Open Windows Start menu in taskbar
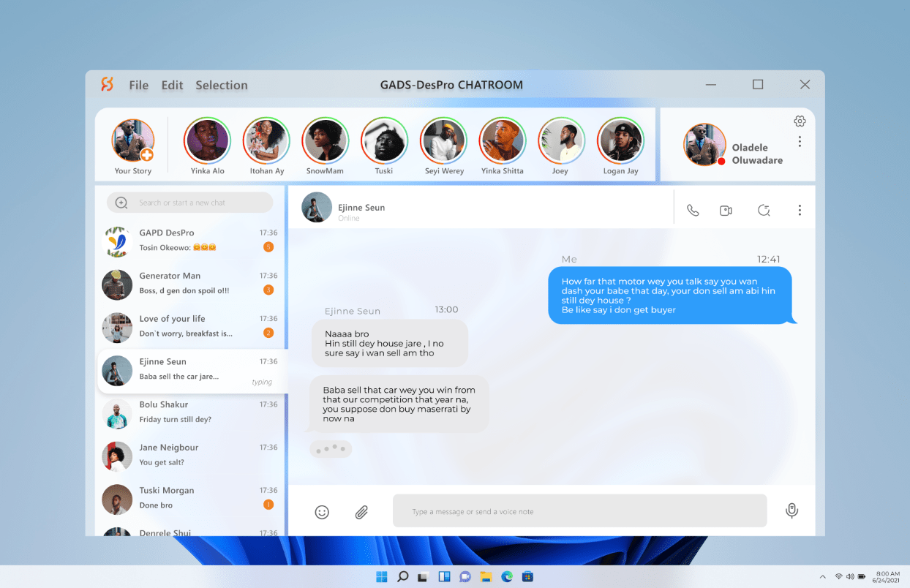This screenshot has height=588, width=910. click(x=382, y=576)
